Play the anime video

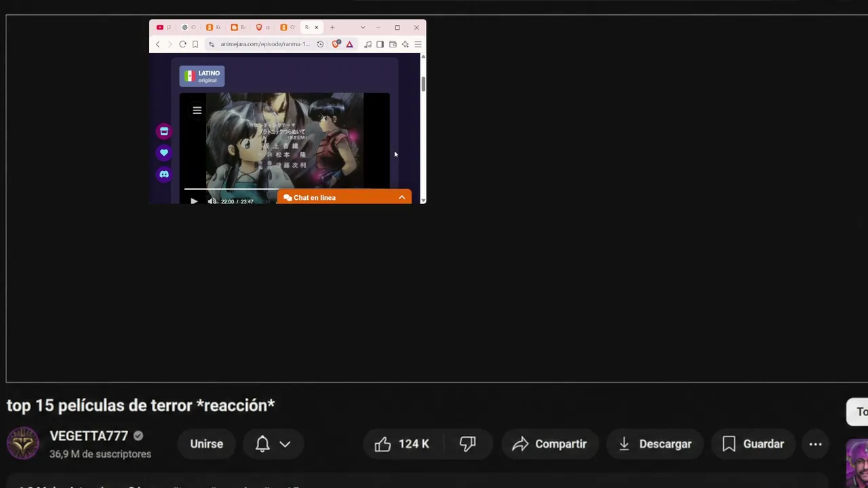[194, 201]
